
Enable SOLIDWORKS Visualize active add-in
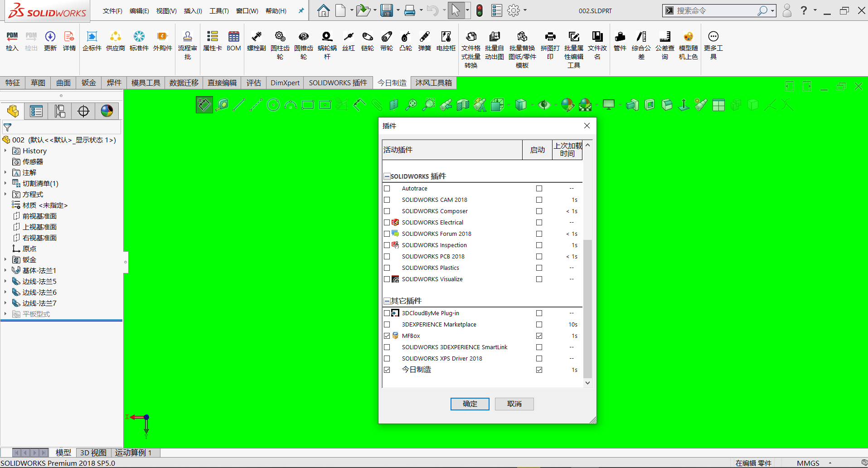[x=387, y=279]
